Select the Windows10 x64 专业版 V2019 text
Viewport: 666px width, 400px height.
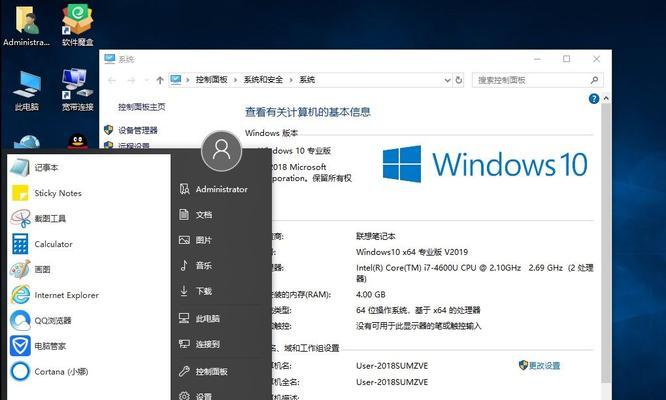click(412, 252)
